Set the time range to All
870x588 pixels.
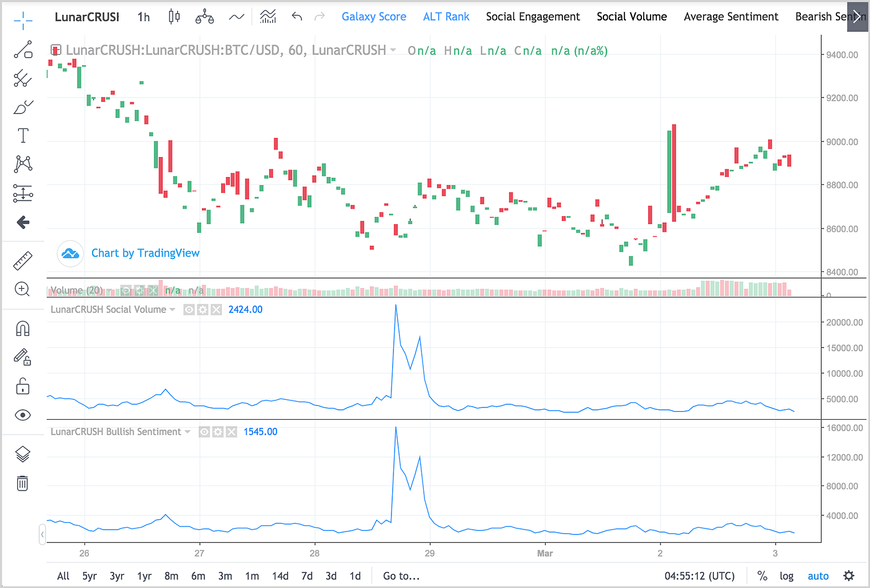63,576
